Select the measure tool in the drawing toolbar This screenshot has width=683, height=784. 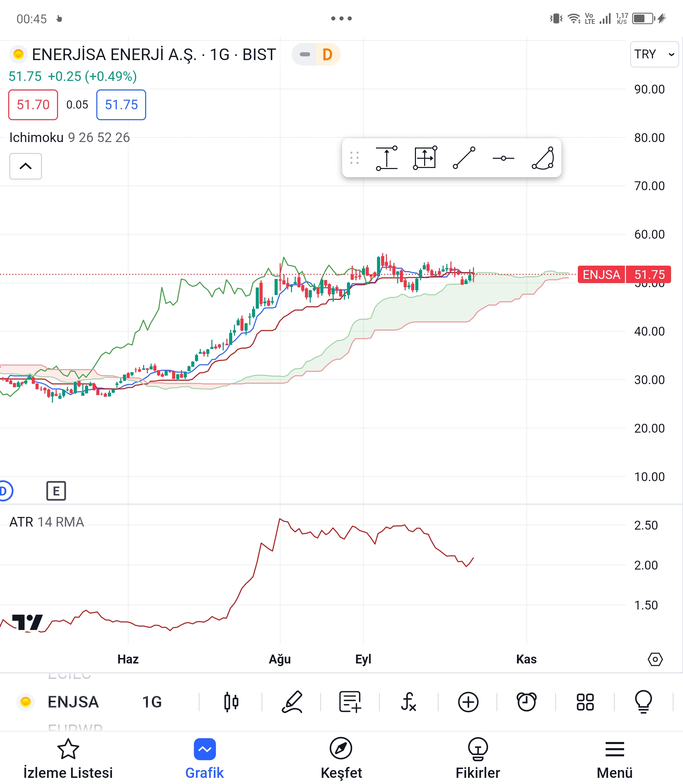pos(387,158)
